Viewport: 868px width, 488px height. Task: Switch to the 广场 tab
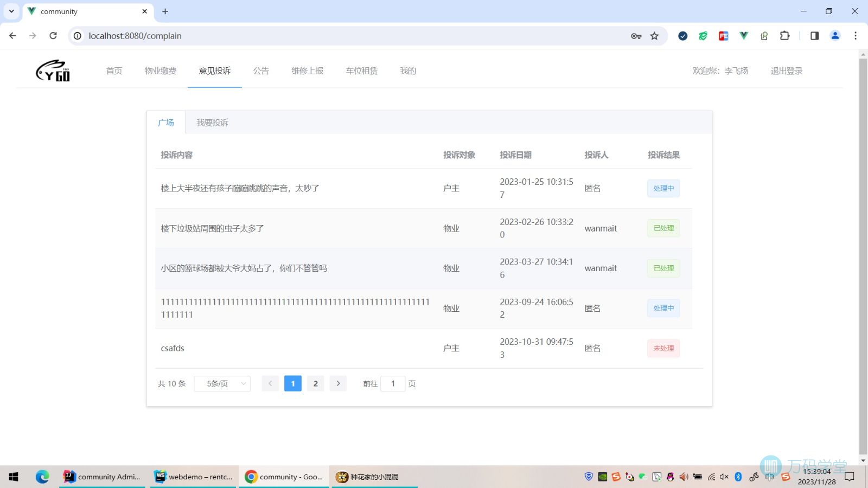click(x=166, y=123)
